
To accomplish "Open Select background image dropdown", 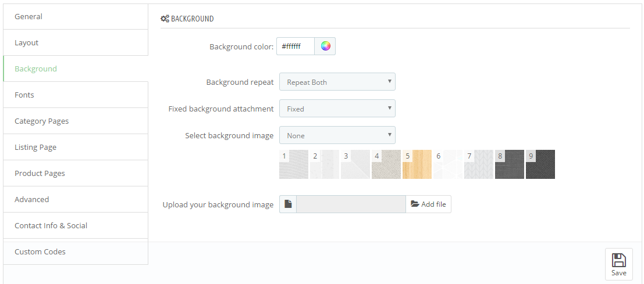I will pos(337,135).
